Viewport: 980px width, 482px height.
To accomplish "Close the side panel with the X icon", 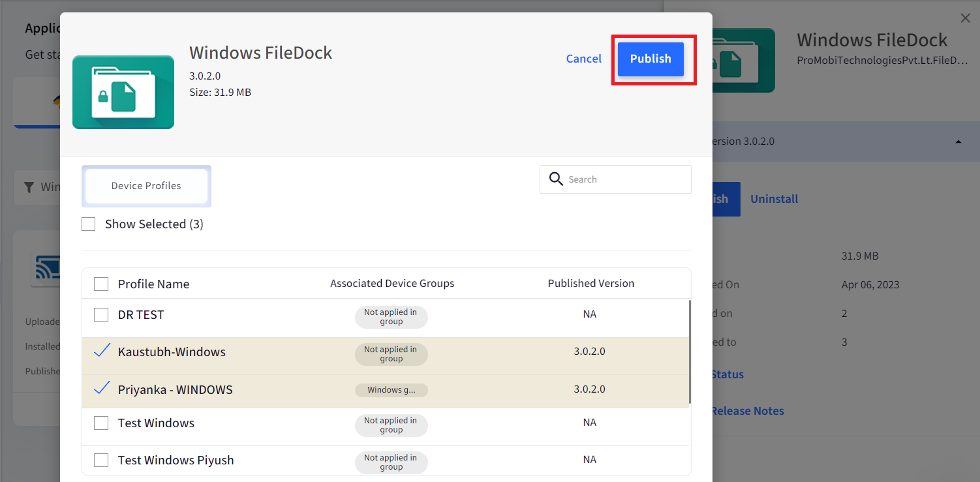I will tap(966, 18).
